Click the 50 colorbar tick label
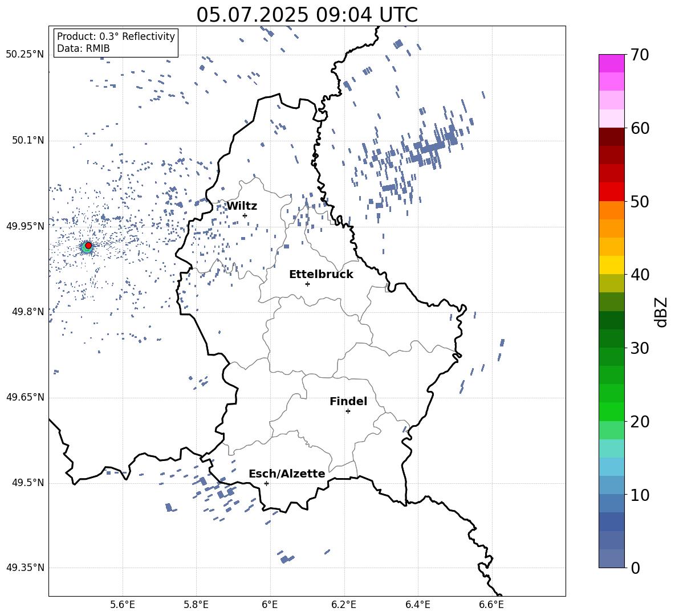 (x=640, y=201)
